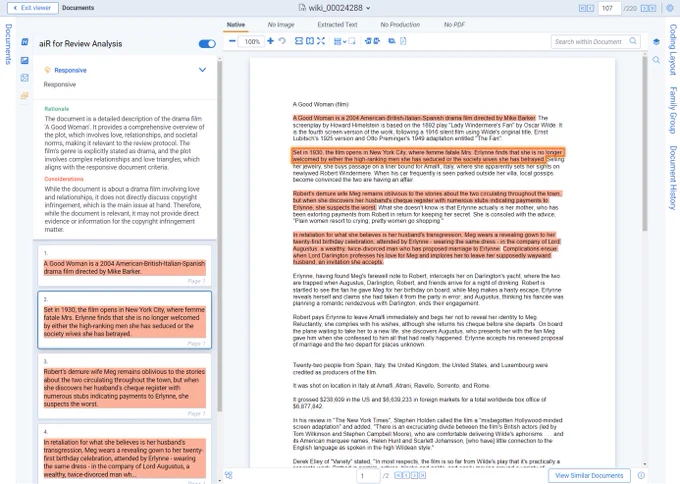The width and height of the screenshot is (680, 484).
Task: Open Coding Layout side tab
Action: (673, 49)
